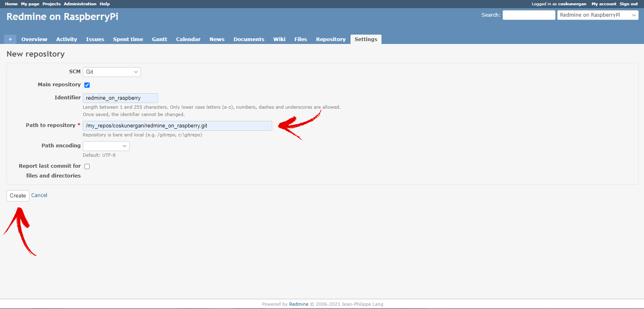Open the Wiki tab
644x309 pixels.
pos(279,39)
